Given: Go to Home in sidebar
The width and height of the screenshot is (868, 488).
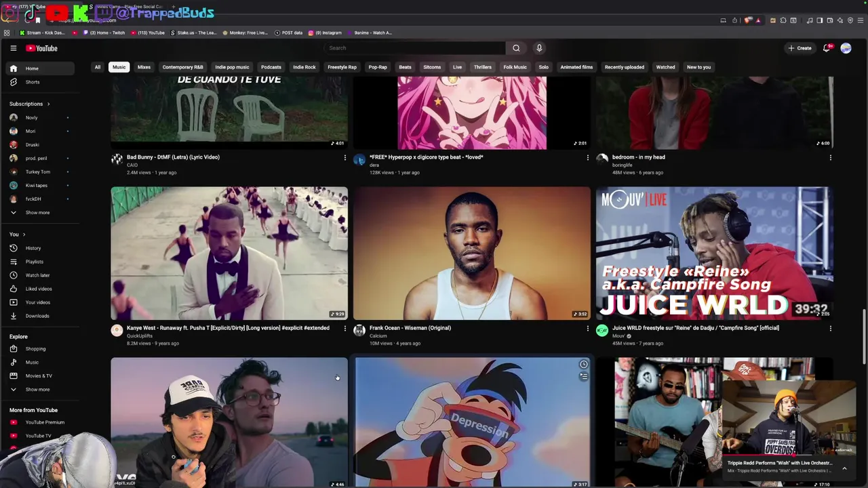Looking at the screenshot, I should (x=41, y=68).
